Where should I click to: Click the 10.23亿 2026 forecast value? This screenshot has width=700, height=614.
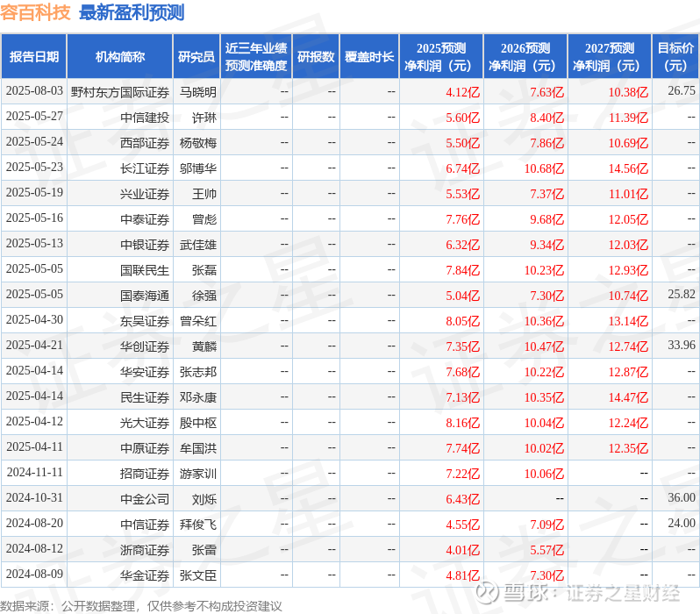point(544,270)
